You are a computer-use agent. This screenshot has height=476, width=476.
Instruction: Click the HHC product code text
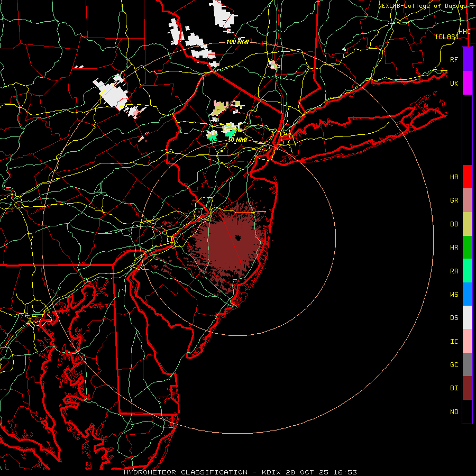point(464,32)
